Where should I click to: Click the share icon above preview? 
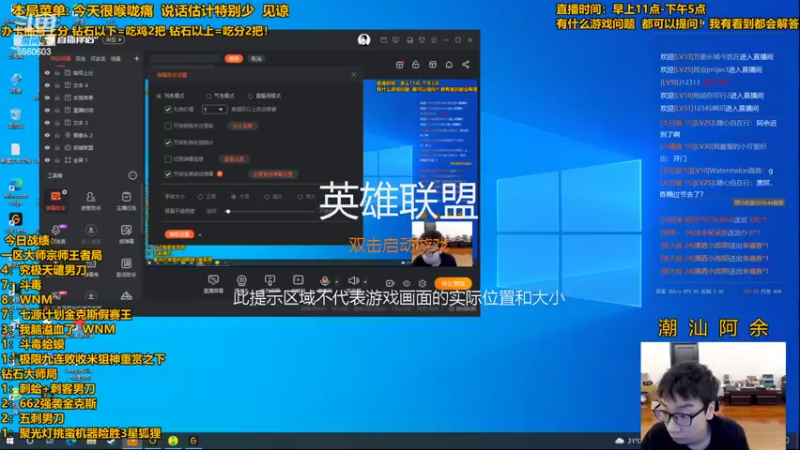click(x=466, y=65)
